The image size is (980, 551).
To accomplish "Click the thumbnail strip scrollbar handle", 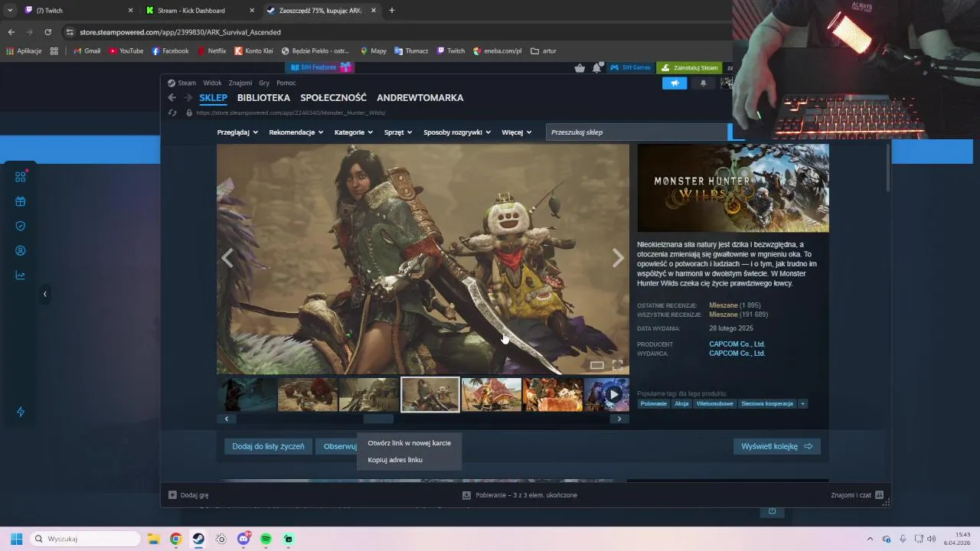I will 378,419.
